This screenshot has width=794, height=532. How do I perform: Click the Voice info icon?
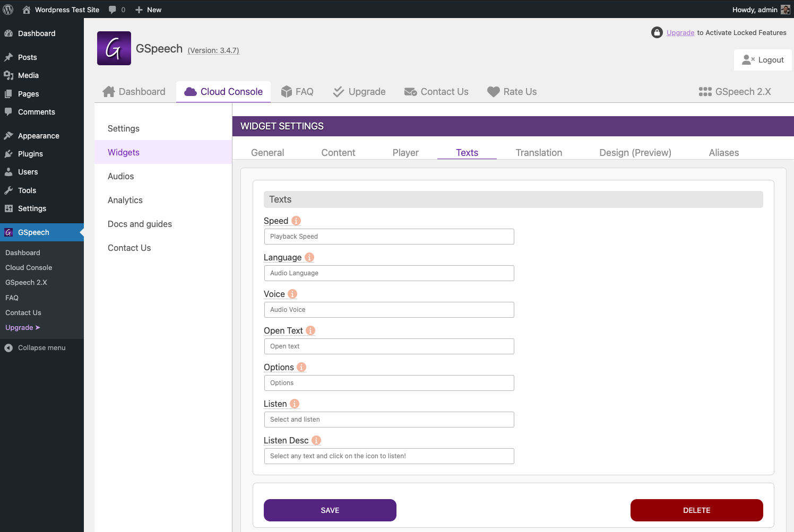tap(292, 294)
